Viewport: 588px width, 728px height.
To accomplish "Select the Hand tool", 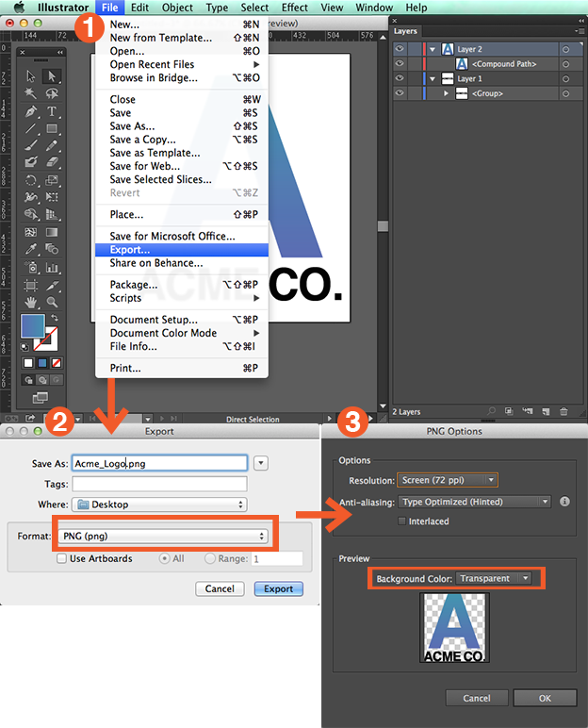I will click(x=31, y=302).
